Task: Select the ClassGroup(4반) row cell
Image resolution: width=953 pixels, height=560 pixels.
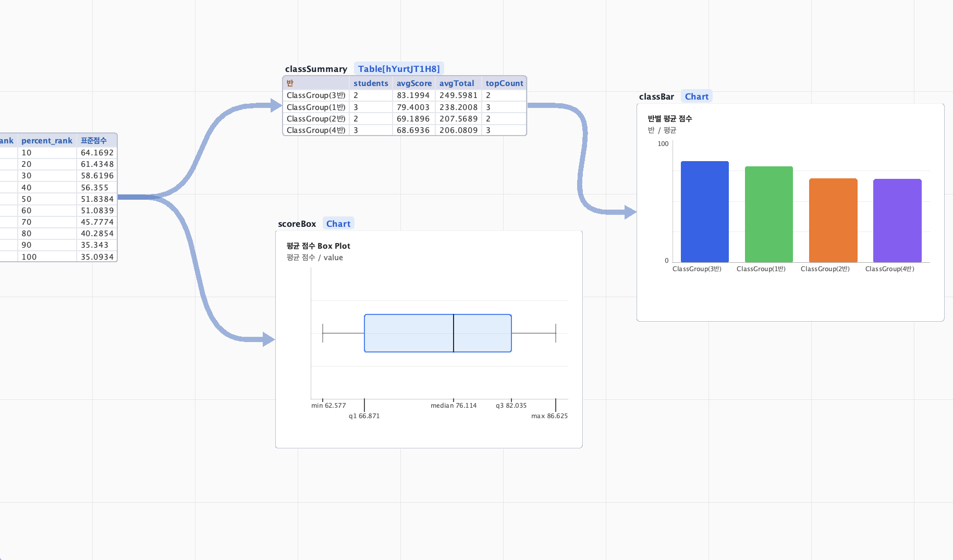Action: (x=316, y=130)
